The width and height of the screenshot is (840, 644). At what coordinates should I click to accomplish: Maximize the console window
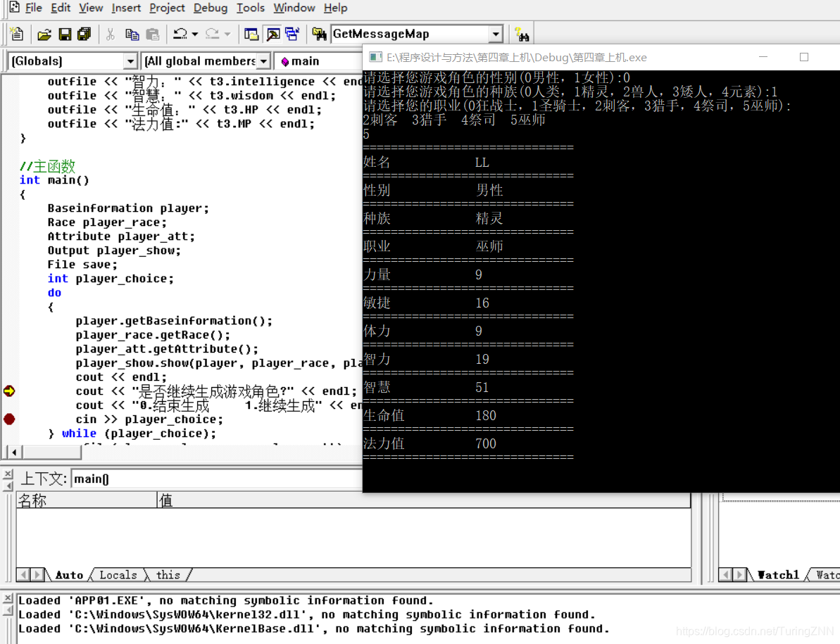[x=804, y=57]
